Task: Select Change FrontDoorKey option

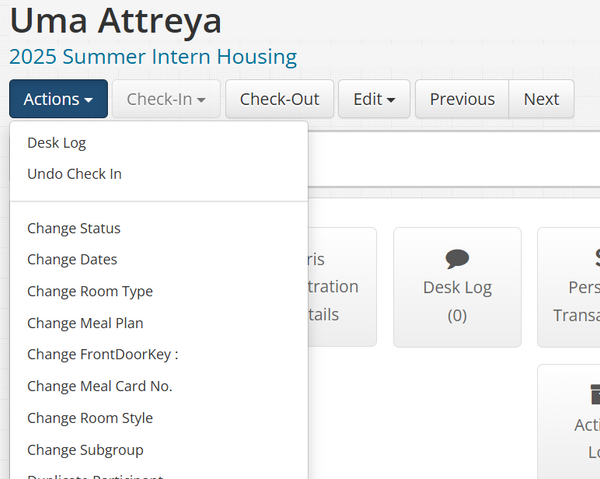Action: point(102,354)
